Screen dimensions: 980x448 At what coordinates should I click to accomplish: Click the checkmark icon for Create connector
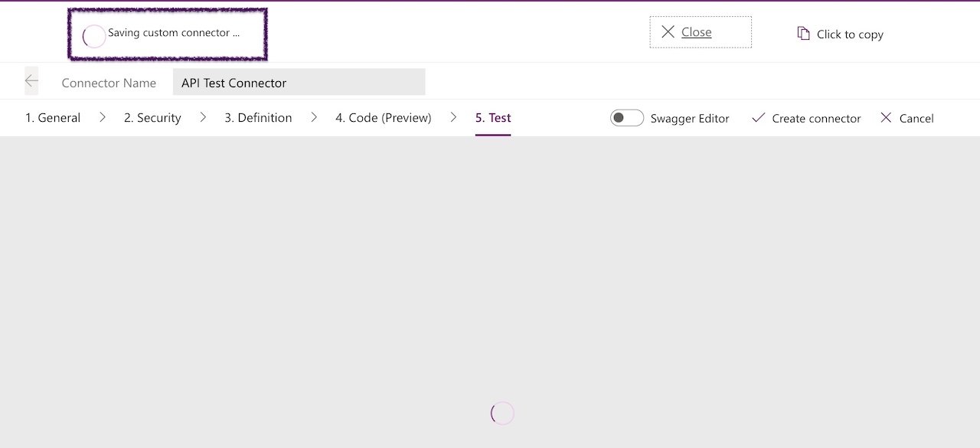[759, 118]
